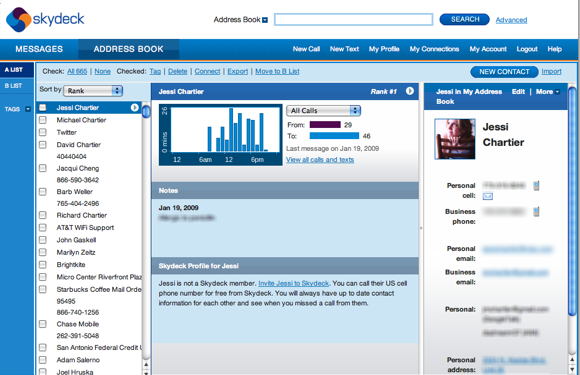Click the Connect link
This screenshot has width=580, height=375.
[207, 71]
